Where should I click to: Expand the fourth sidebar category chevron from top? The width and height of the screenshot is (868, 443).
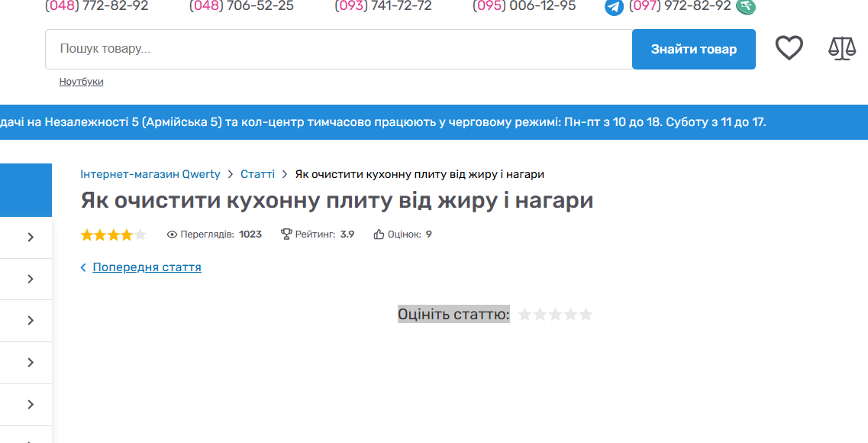31,362
